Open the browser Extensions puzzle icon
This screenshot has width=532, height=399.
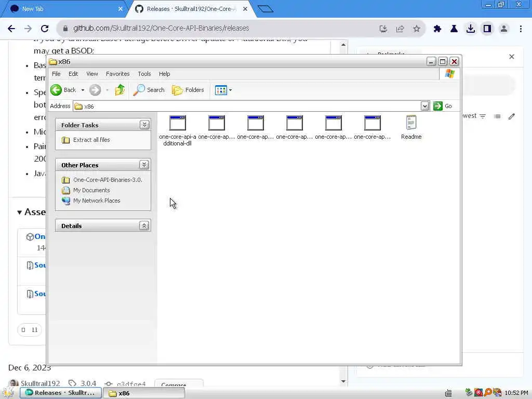(437, 29)
